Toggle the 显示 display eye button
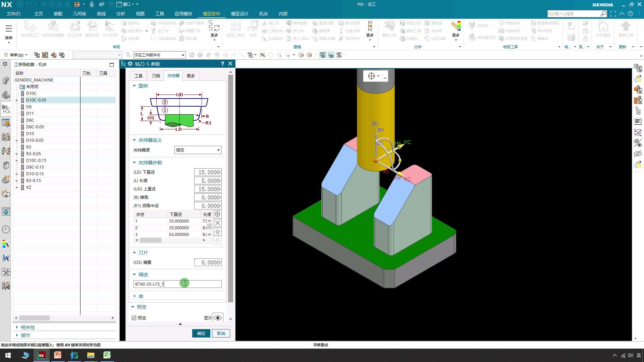Screen dimensions: 644x362 coord(218,318)
